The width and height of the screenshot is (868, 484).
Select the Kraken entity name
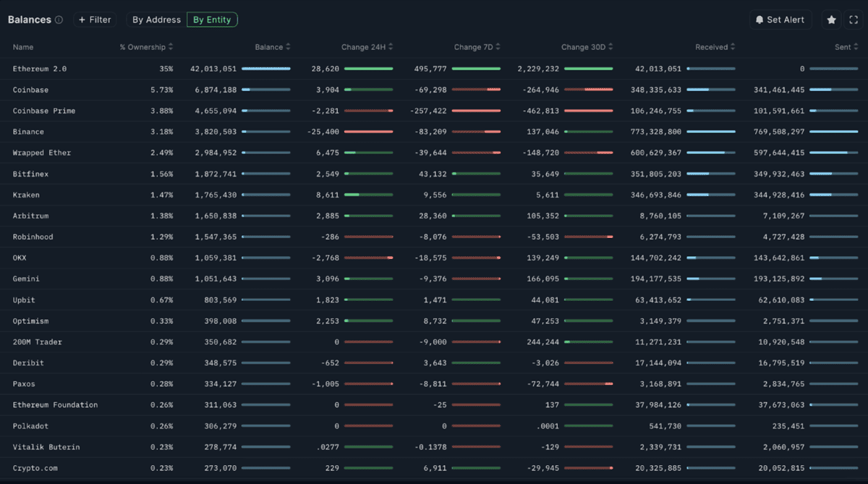click(26, 195)
